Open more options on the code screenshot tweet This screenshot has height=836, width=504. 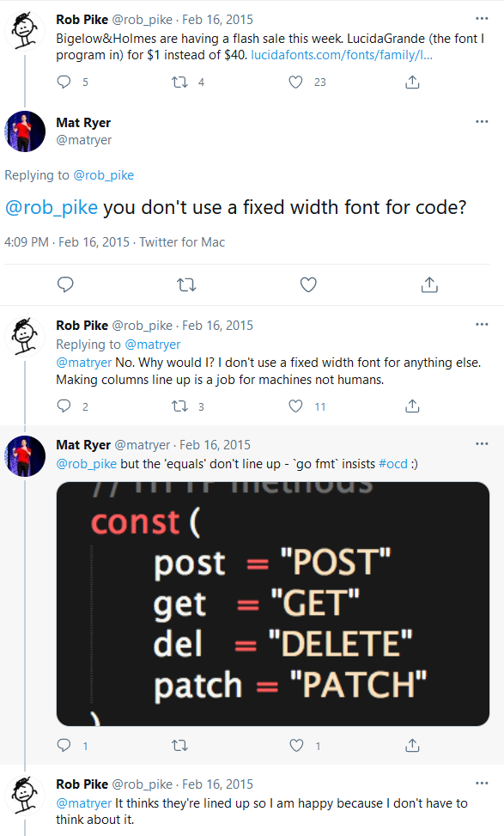(482, 443)
